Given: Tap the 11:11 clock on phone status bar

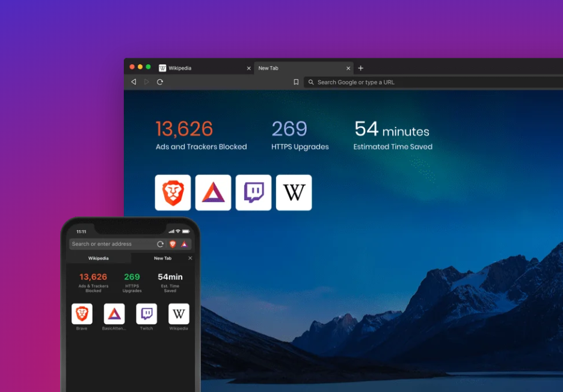Looking at the screenshot, I should click(x=82, y=231).
